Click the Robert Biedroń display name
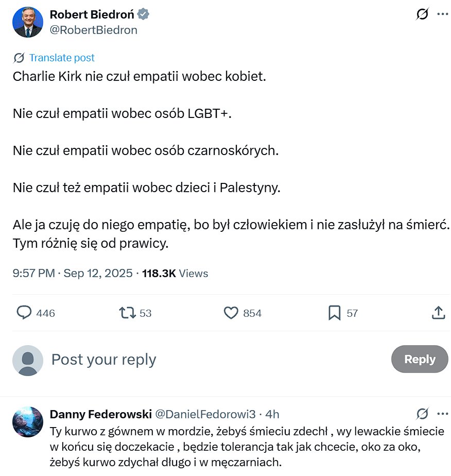Screen dimensions: 451x476 tap(92, 14)
